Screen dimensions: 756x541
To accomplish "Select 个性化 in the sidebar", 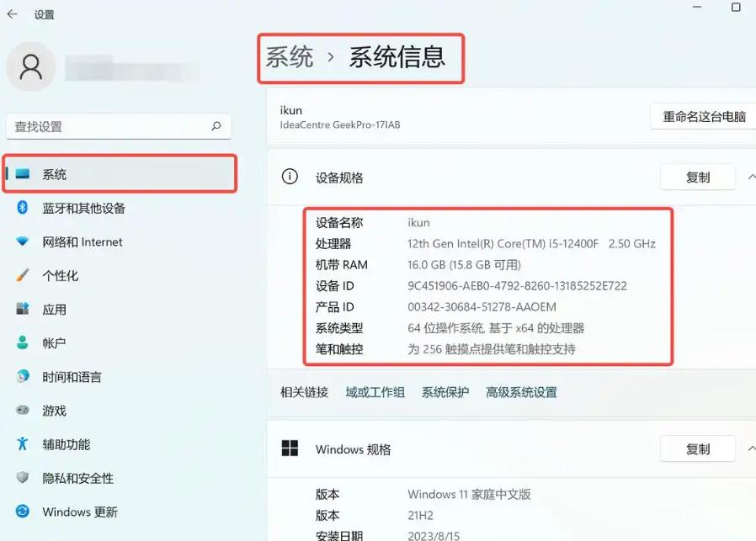I will tap(120, 275).
